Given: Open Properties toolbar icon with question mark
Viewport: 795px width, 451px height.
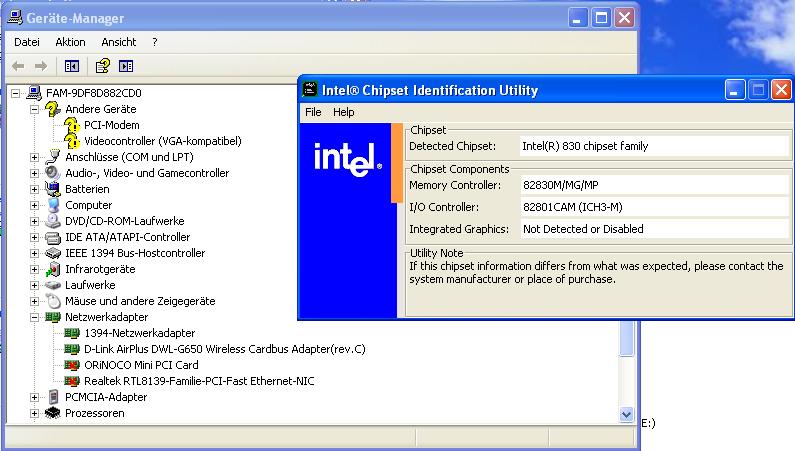Looking at the screenshot, I should tap(102, 66).
